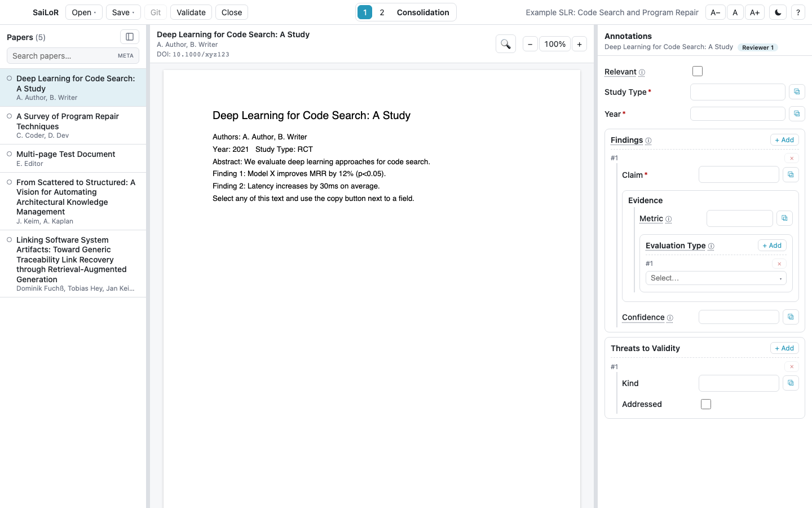Click the SaiLoR app title
The width and height of the screenshot is (812, 508).
(46, 12)
